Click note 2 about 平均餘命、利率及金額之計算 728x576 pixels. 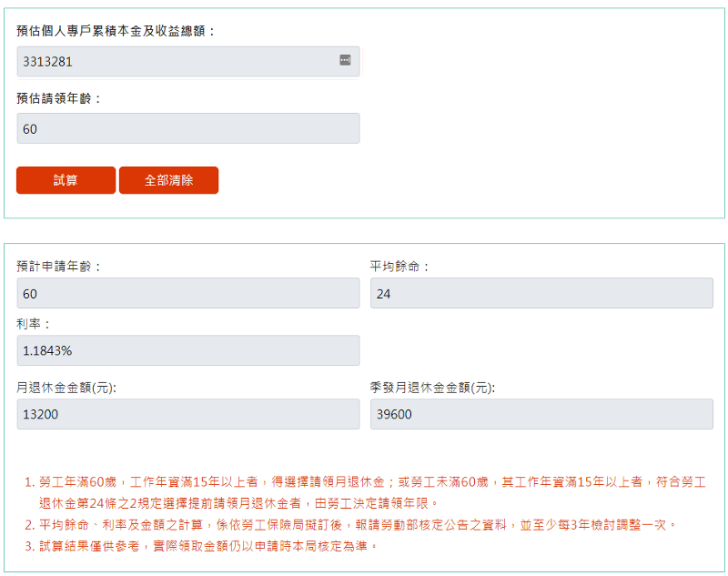click(x=350, y=525)
